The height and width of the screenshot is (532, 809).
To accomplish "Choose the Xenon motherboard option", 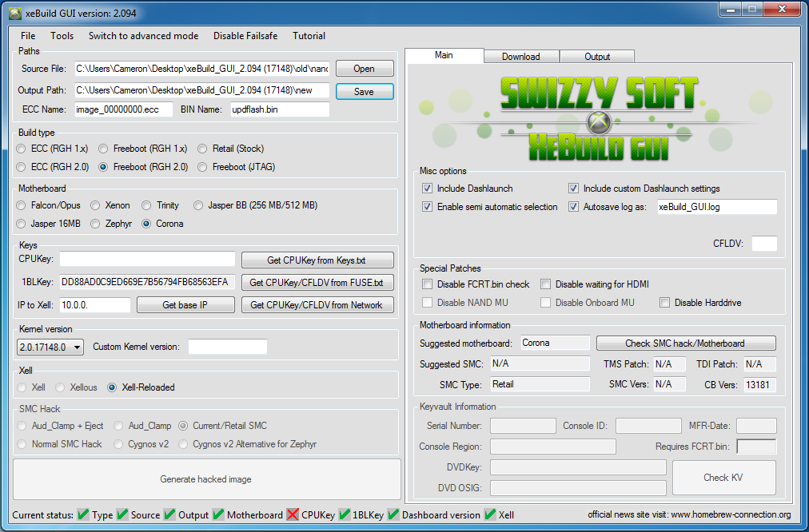I will click(x=94, y=205).
